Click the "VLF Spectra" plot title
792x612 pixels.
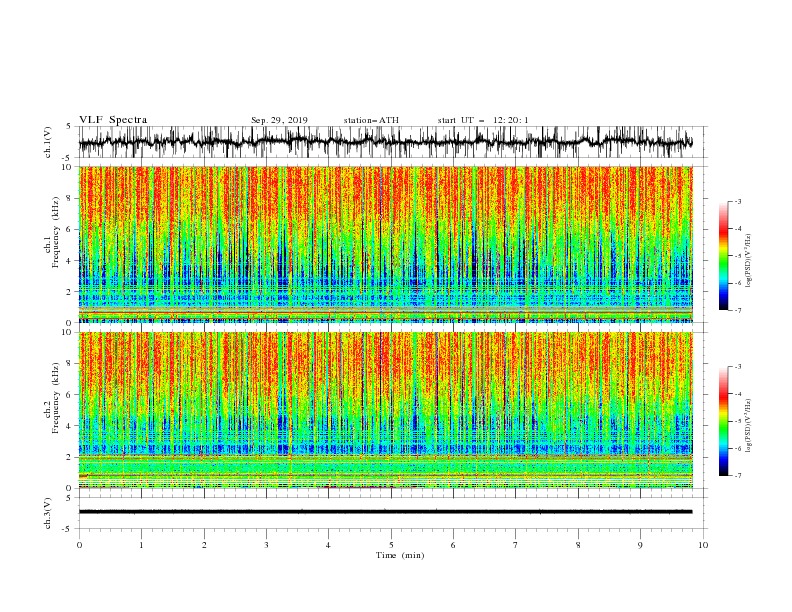pyautogui.click(x=113, y=120)
